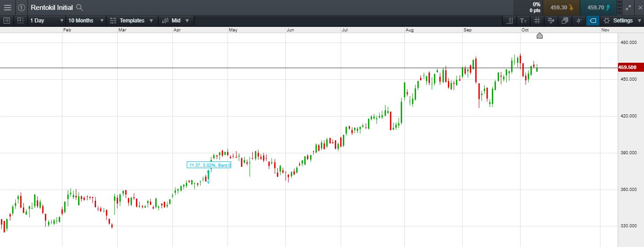Screen dimensions: 644x247
Task: Toggle the crosshair candle tool
Action: 579,21
